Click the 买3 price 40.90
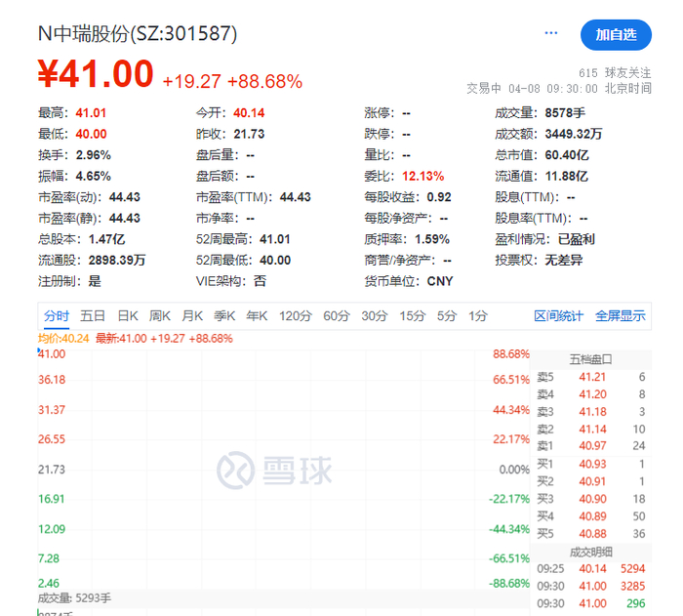683x616 pixels. tap(592, 499)
